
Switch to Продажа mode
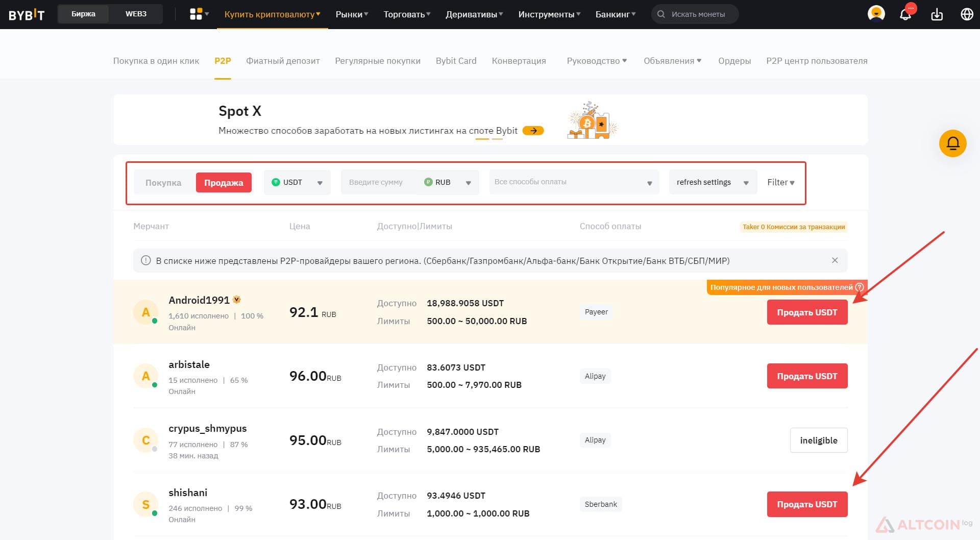[224, 182]
